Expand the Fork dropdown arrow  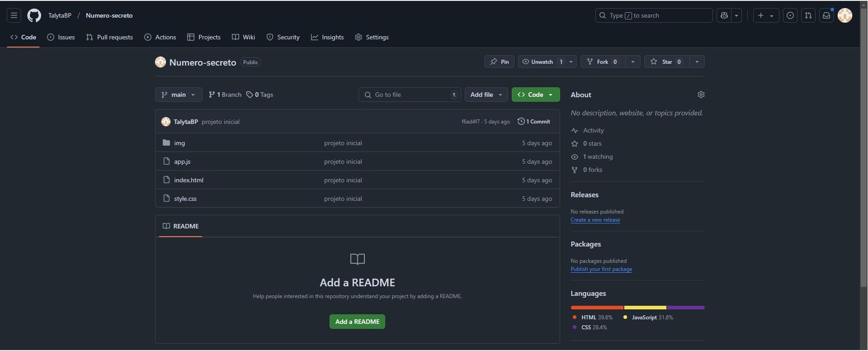(x=633, y=62)
